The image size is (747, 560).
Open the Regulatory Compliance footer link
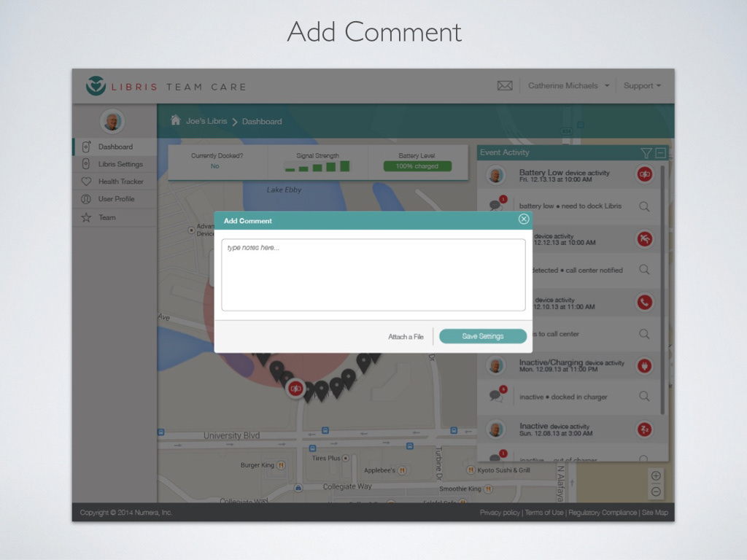(603, 513)
